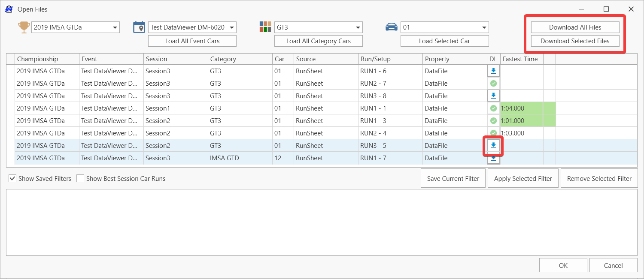Click the 1:01.000 green fastest time cell
The height and width of the screenshot is (279, 644).
click(521, 121)
